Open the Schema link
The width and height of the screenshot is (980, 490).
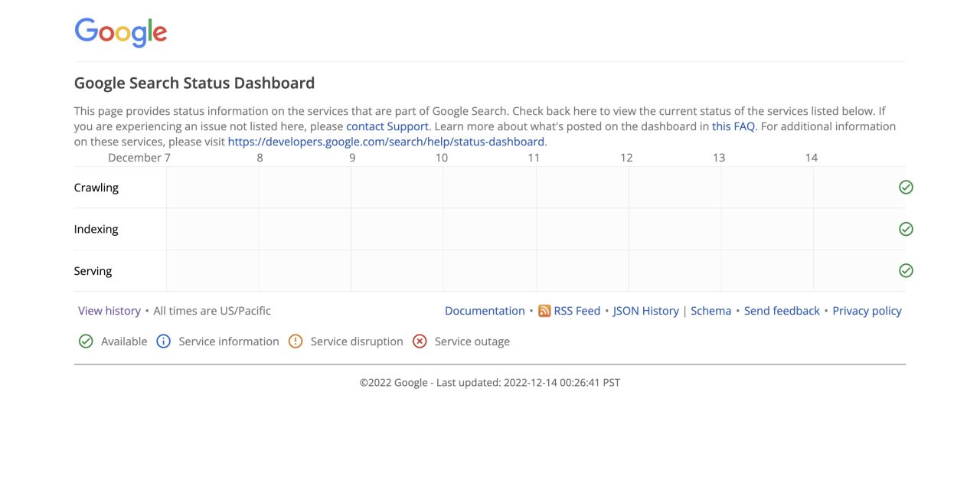[710, 310]
